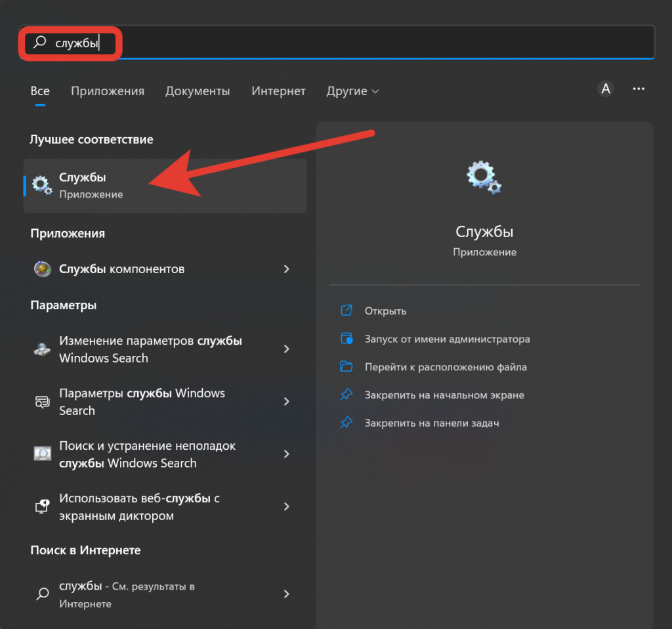The image size is (672, 629).
Task: Click the account avatar A icon
Action: (605, 89)
